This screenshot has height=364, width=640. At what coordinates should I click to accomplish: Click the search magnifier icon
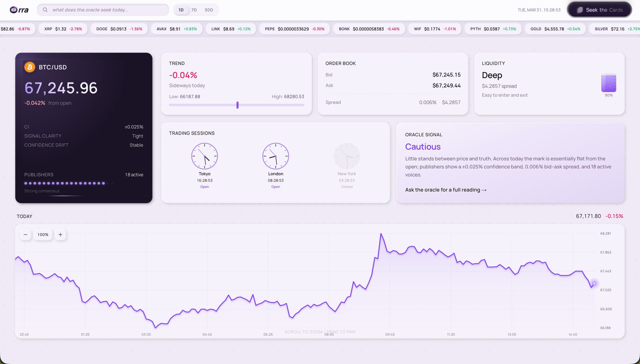45,10
